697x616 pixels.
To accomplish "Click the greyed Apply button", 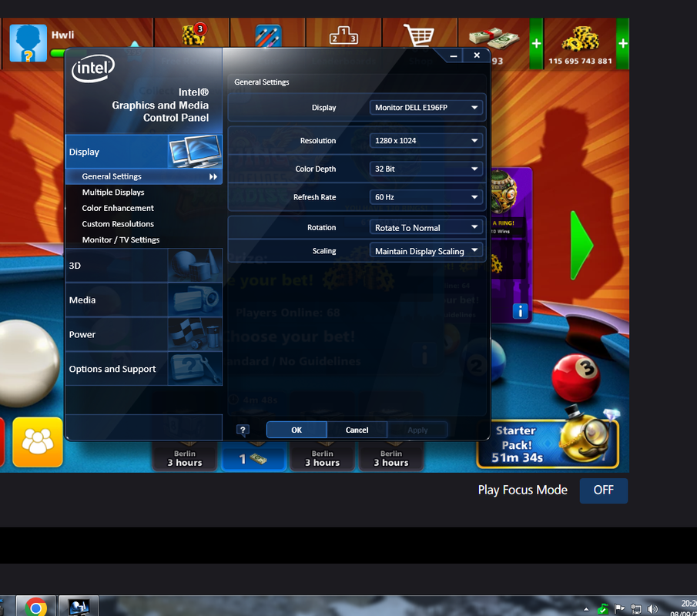I will (417, 430).
